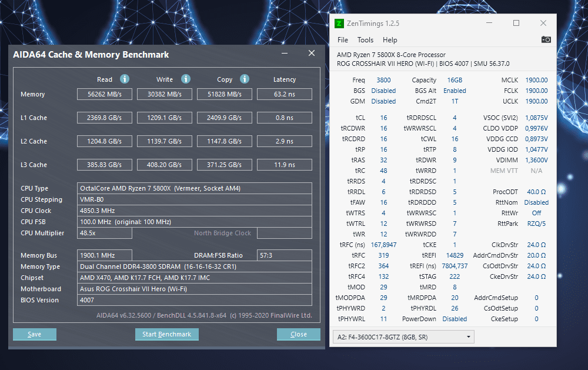Click the tRFC (ns) value 167,8947
Screen dimensions: 588x370
tap(383, 245)
